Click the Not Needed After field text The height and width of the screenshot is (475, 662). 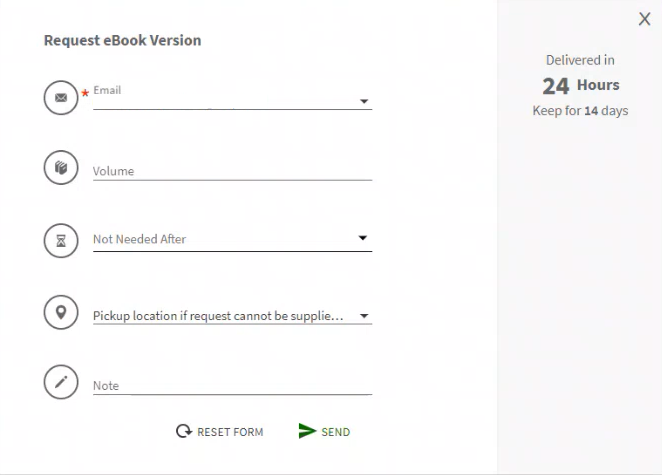tap(140, 240)
